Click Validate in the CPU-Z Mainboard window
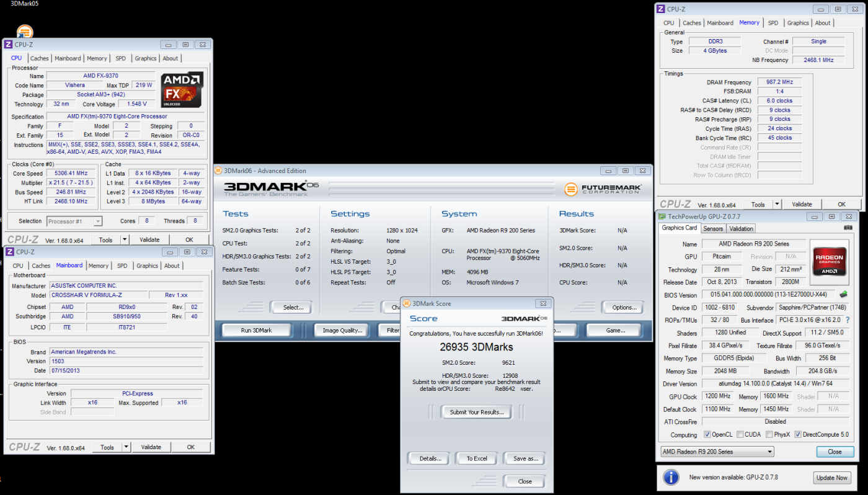 point(151,447)
